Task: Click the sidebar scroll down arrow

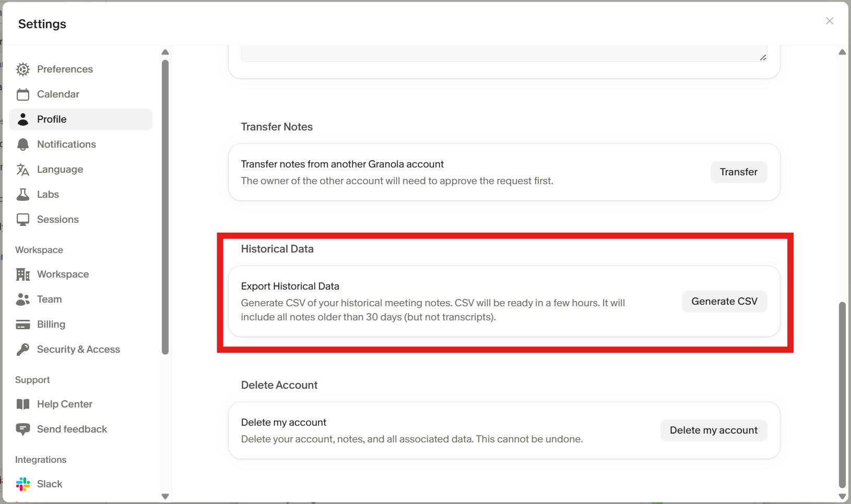Action: coord(166,496)
